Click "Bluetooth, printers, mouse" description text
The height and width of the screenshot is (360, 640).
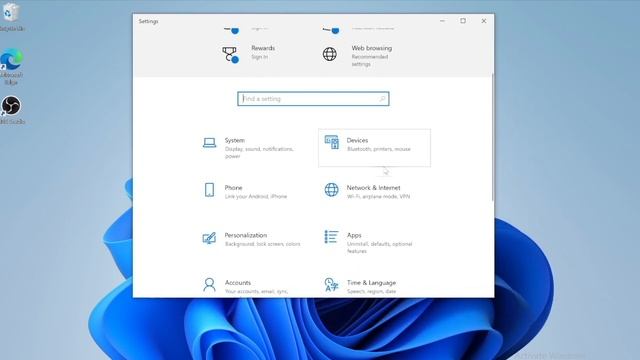coord(379,149)
